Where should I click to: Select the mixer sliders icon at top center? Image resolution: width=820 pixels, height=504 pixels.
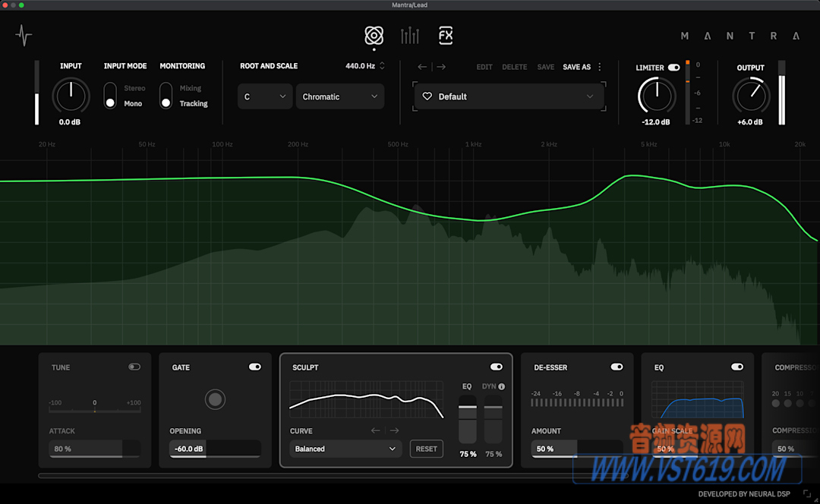(x=410, y=35)
